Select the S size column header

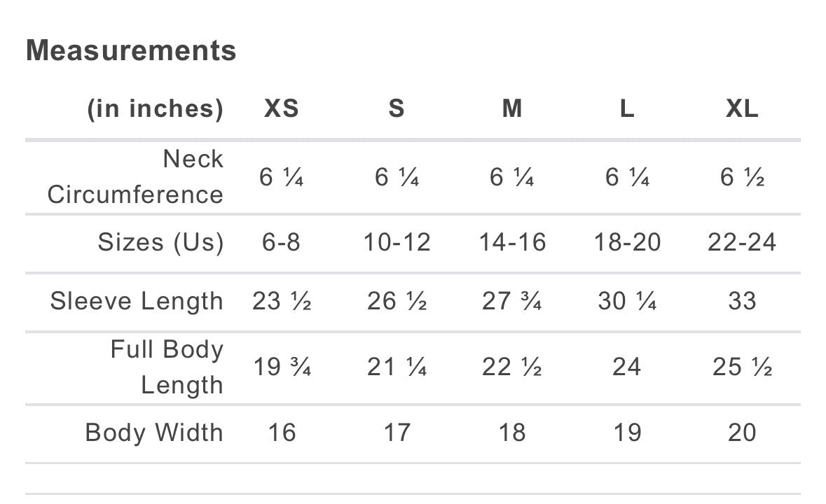pyautogui.click(x=397, y=108)
